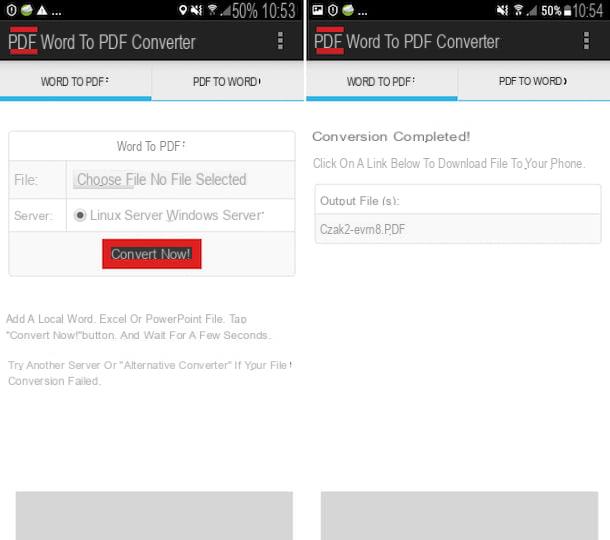
Task: Click the Choose File button
Action: tap(105, 179)
